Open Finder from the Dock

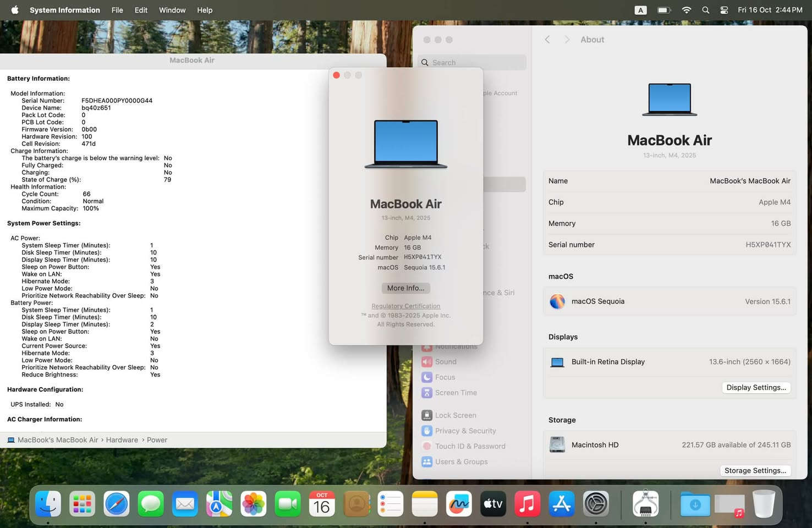(48, 504)
